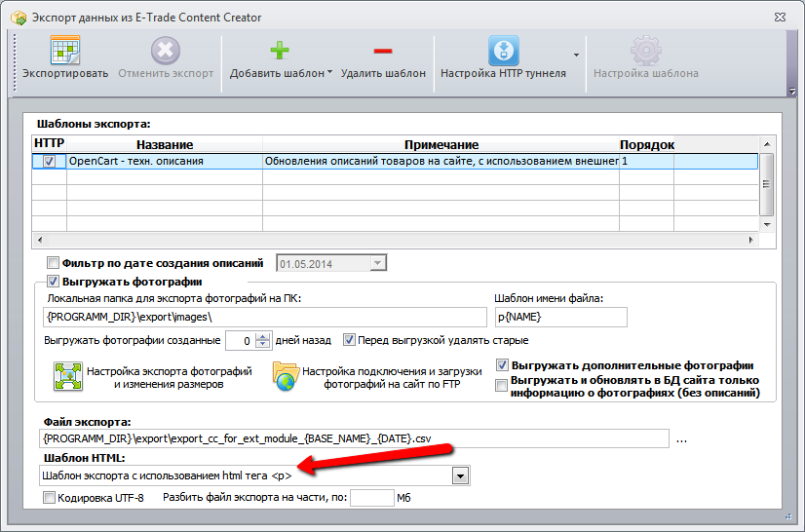Decrease days ago with down spinner
The image size is (805, 532).
pos(263,345)
